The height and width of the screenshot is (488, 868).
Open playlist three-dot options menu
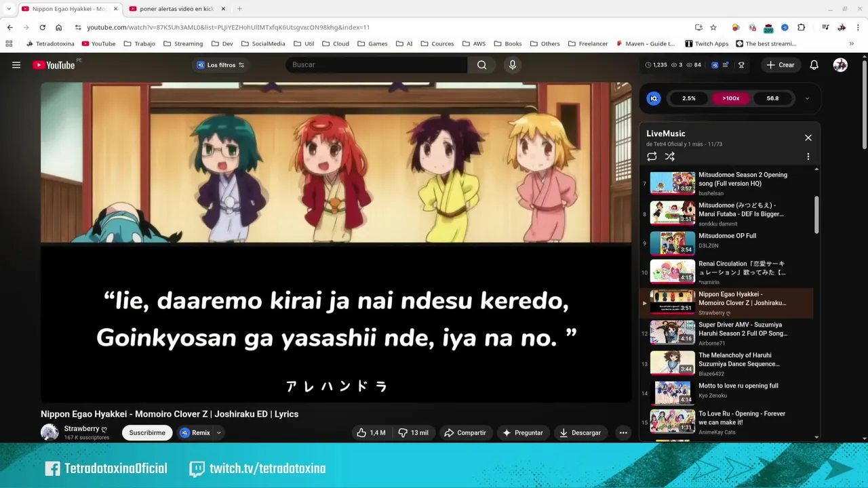coord(808,157)
